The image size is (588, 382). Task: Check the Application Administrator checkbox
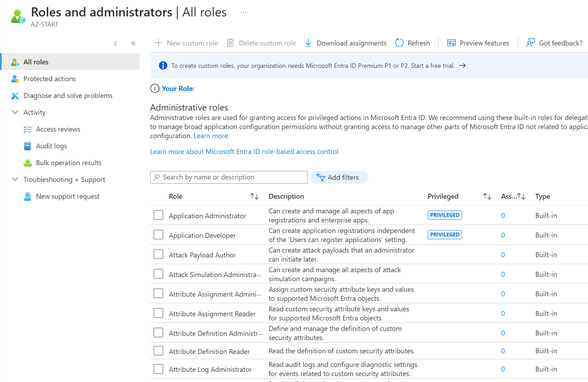point(159,215)
